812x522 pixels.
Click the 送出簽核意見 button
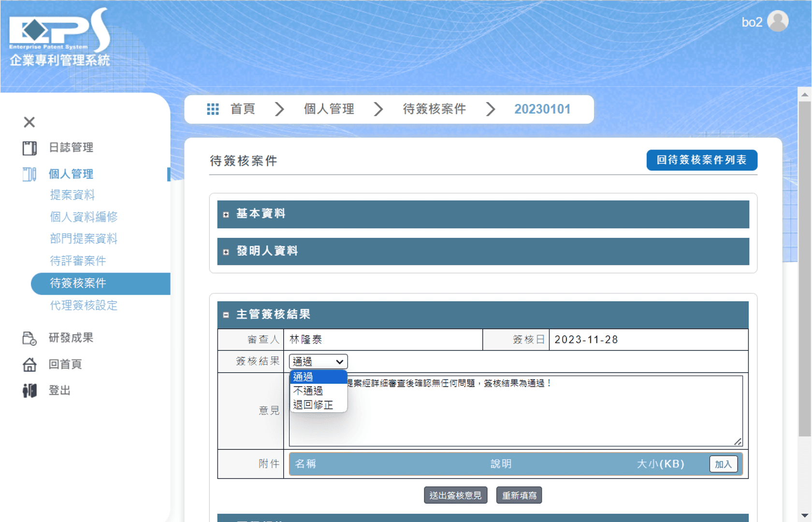pos(455,495)
